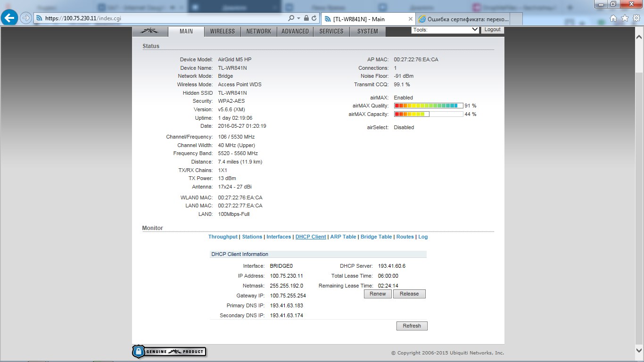This screenshot has width=644, height=362.
Task: Click the IP Address value 100.75.230.11
Action: (287, 276)
